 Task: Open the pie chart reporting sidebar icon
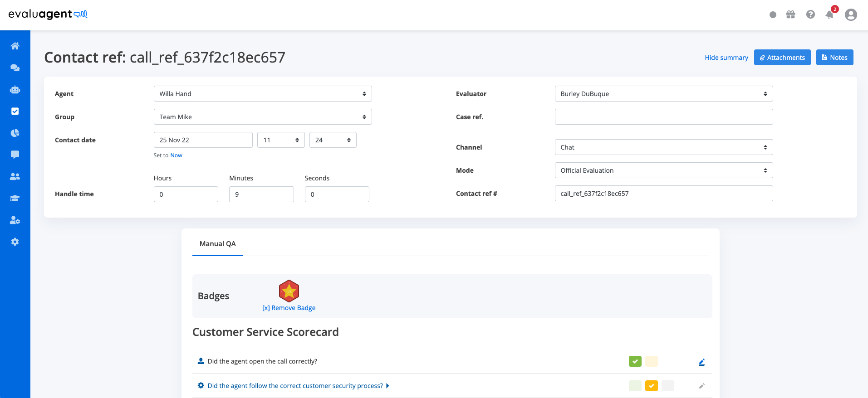[x=15, y=133]
